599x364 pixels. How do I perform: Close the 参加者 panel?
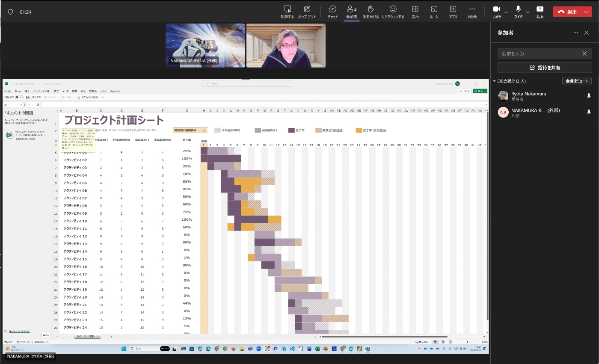tap(587, 33)
